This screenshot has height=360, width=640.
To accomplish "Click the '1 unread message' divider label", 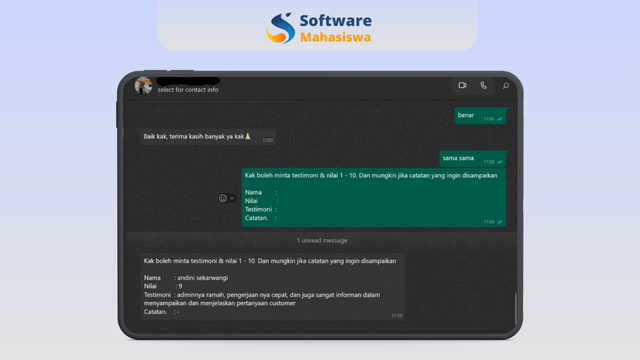I will tap(322, 240).
